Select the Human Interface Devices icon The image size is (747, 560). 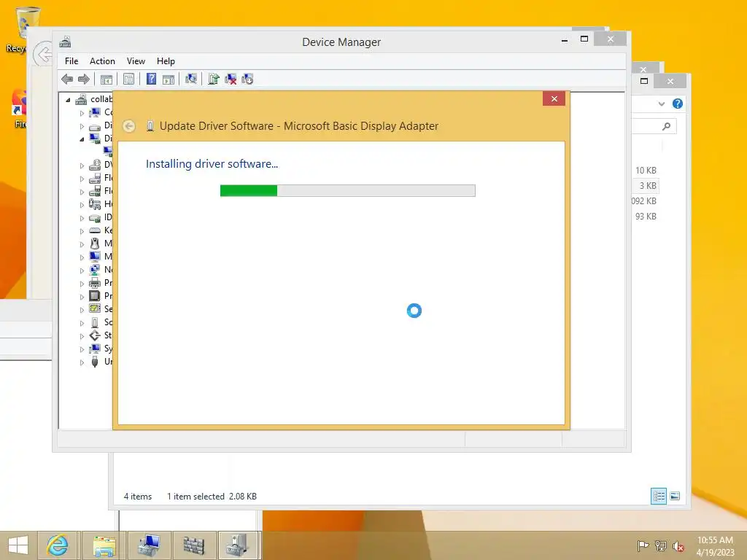point(95,204)
